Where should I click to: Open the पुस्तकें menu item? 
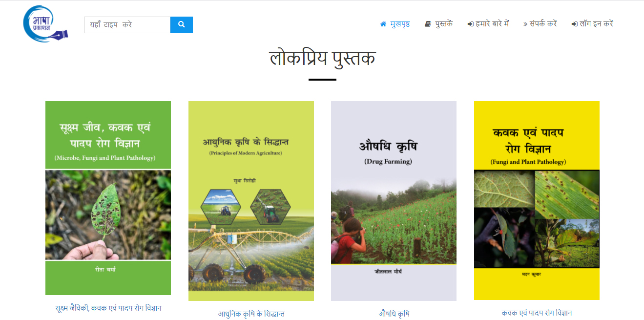(444, 23)
